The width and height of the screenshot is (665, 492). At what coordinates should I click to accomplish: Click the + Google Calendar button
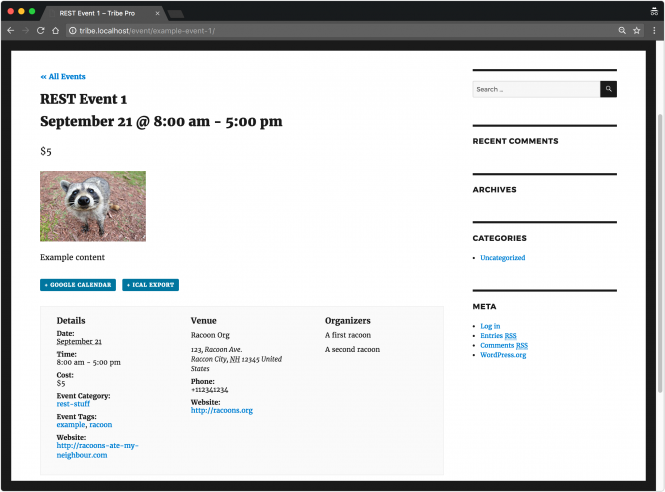pos(78,285)
